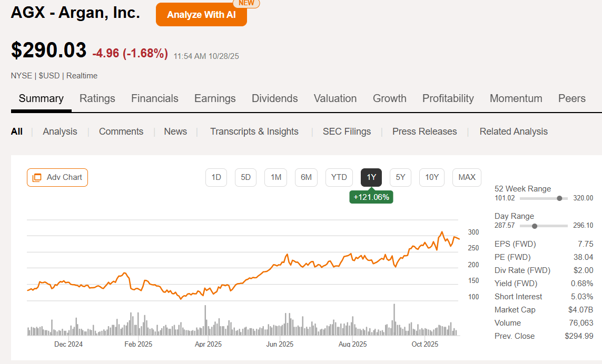Go to the Dividends tab
Viewport: 602px width, 364px height.
pos(274,98)
